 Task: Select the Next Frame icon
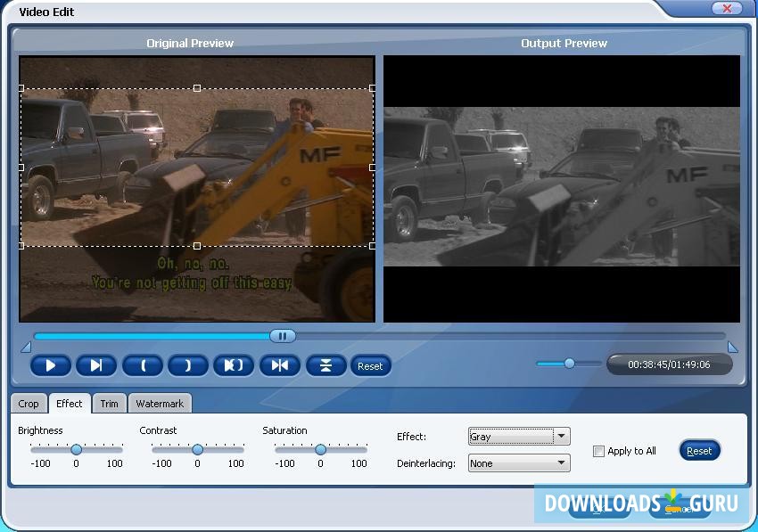click(x=96, y=365)
